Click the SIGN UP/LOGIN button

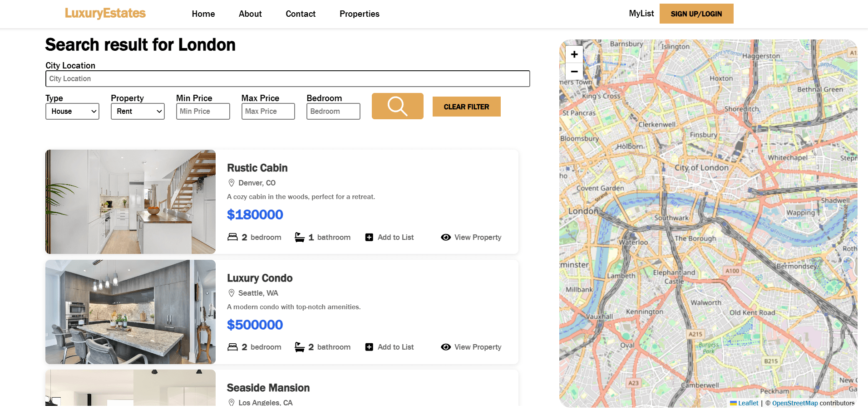pos(696,14)
